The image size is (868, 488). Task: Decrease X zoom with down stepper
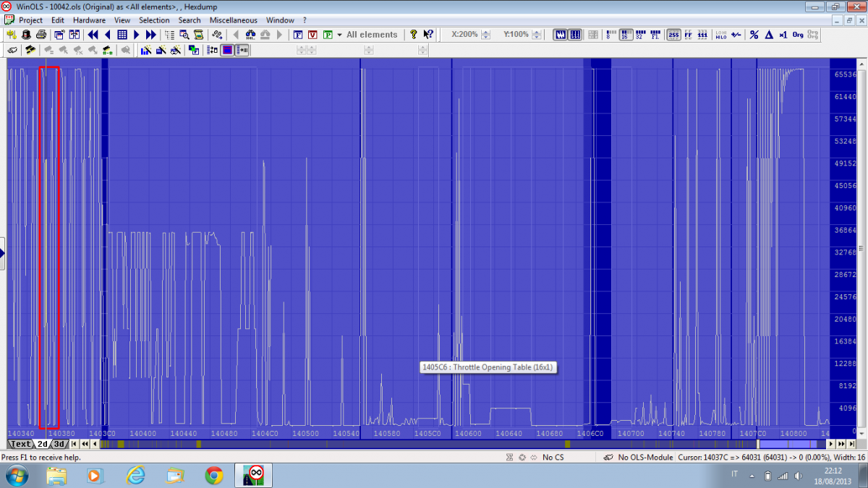tap(486, 37)
